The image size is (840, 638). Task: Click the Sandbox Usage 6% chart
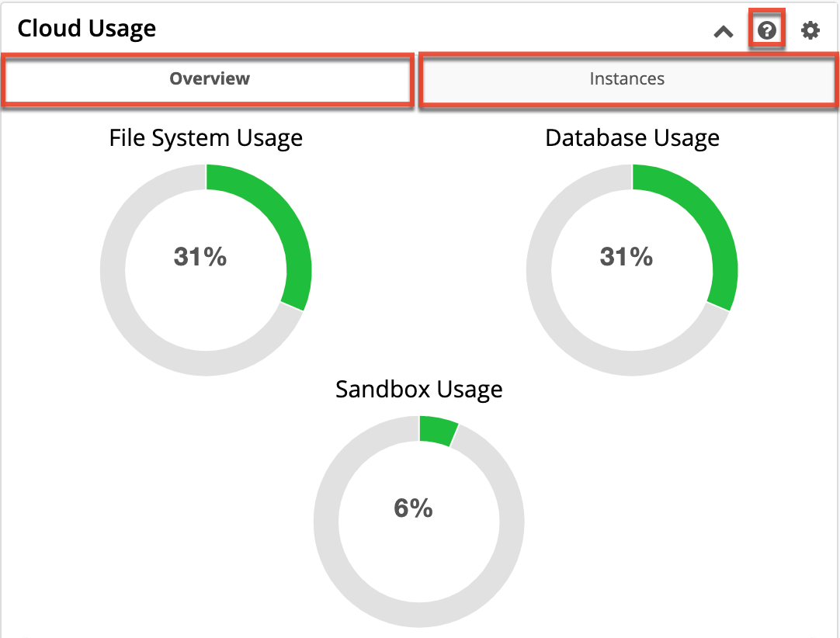click(x=419, y=508)
